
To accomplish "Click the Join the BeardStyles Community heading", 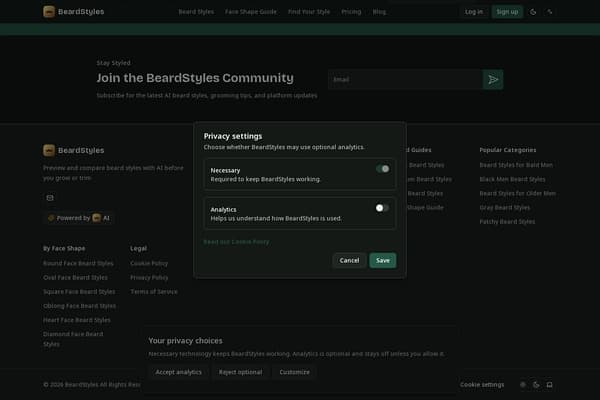I will (x=195, y=78).
